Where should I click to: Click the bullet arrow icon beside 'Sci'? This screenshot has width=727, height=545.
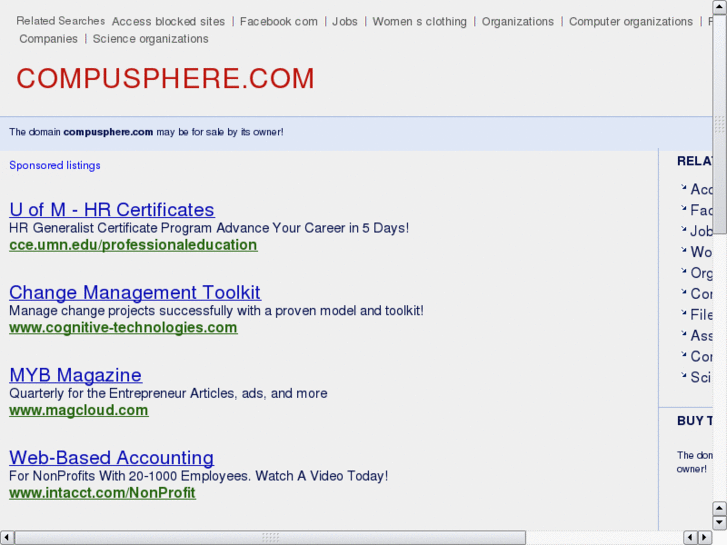[x=683, y=375]
